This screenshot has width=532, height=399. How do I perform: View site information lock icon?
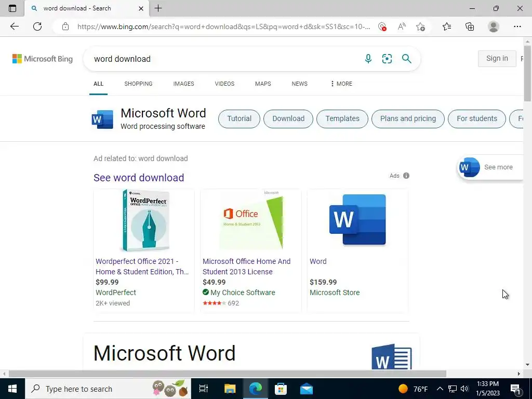65,26
